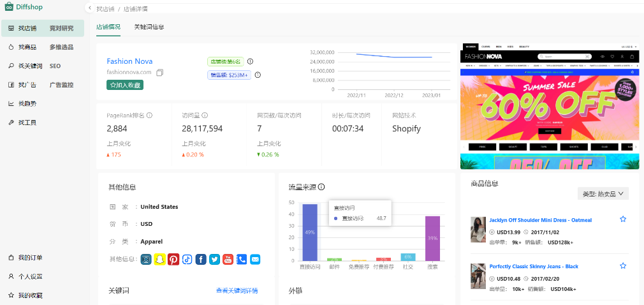Switch to the 关键词信息 tab

tap(149, 27)
